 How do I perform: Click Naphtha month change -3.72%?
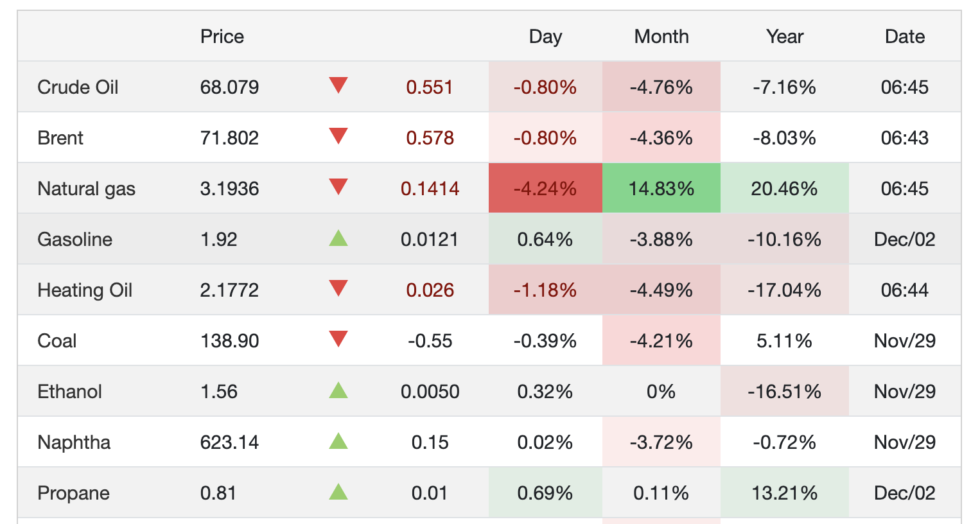(x=661, y=442)
